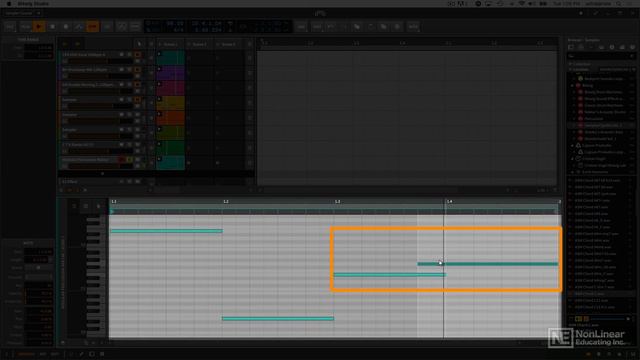Click the first browser category icon
The image size is (640, 360).
(571, 47)
